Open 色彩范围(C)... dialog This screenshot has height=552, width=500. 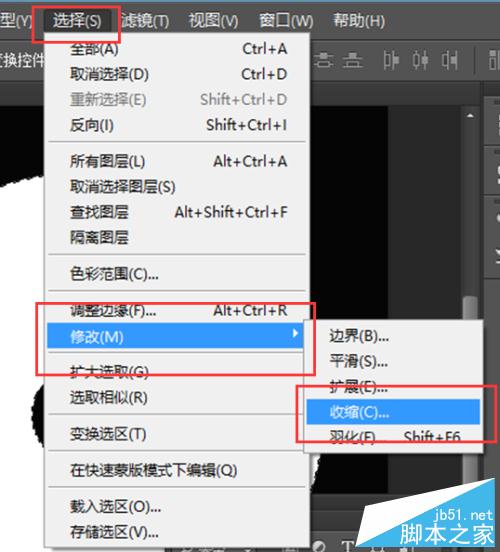coord(178,274)
